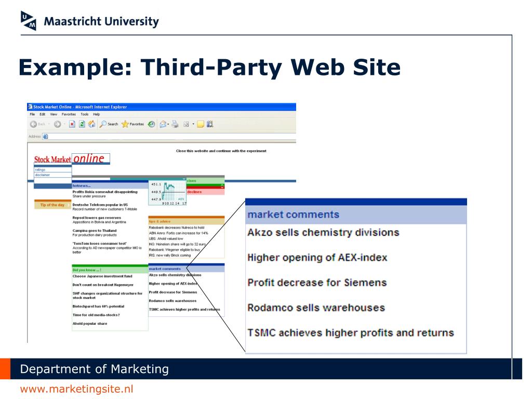Viewport: 532px width, 399px height.
Task: Click 'Close this website and continue with the experiment'
Action: pyautogui.click(x=221, y=151)
